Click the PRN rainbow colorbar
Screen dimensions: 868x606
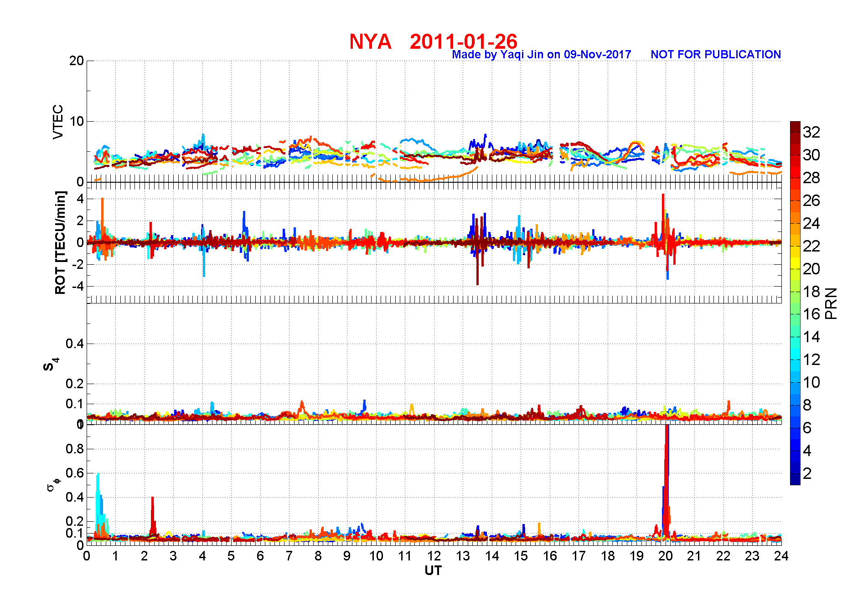coord(795,303)
